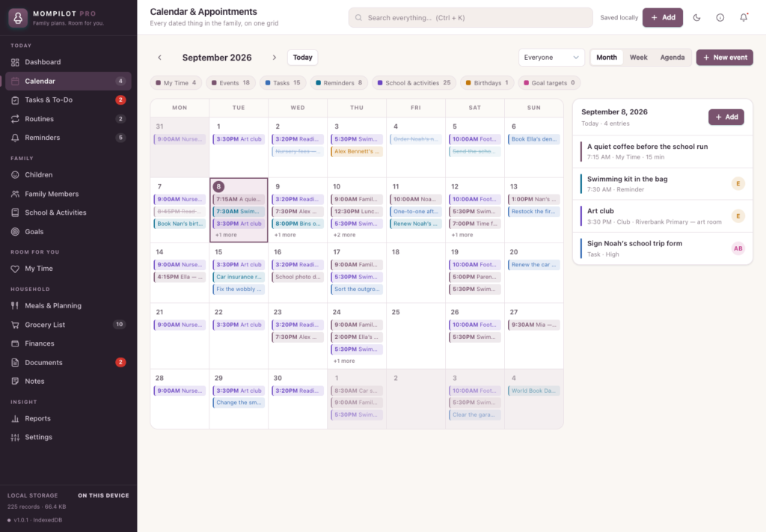This screenshot has width=766, height=532.
Task: Click the MomPilot Pro logo icon
Action: pos(18,18)
